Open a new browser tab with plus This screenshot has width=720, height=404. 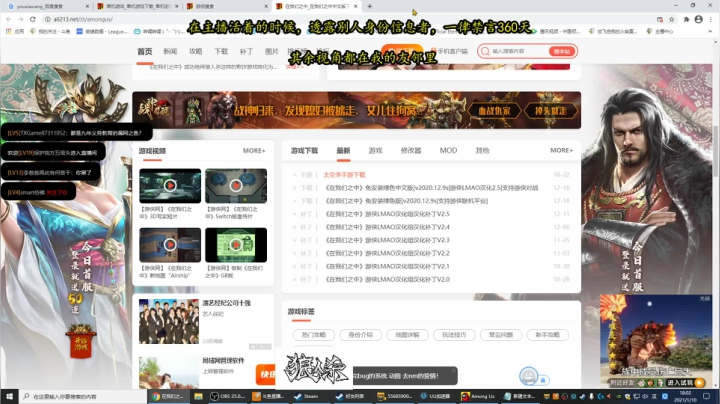click(x=370, y=6)
